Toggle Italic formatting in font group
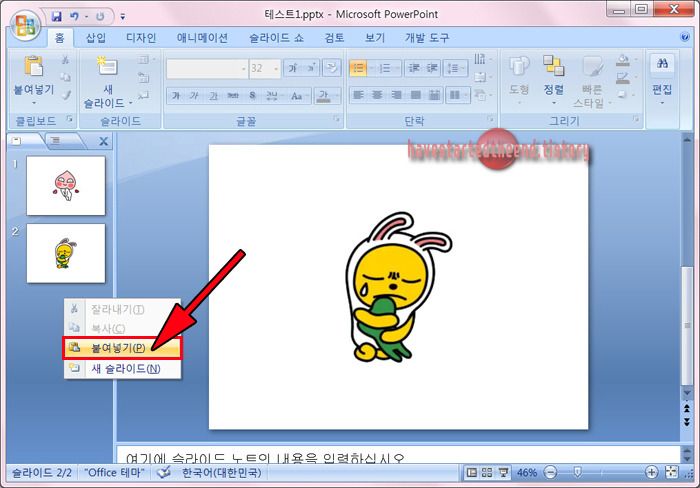The width and height of the screenshot is (700, 488). point(194,96)
